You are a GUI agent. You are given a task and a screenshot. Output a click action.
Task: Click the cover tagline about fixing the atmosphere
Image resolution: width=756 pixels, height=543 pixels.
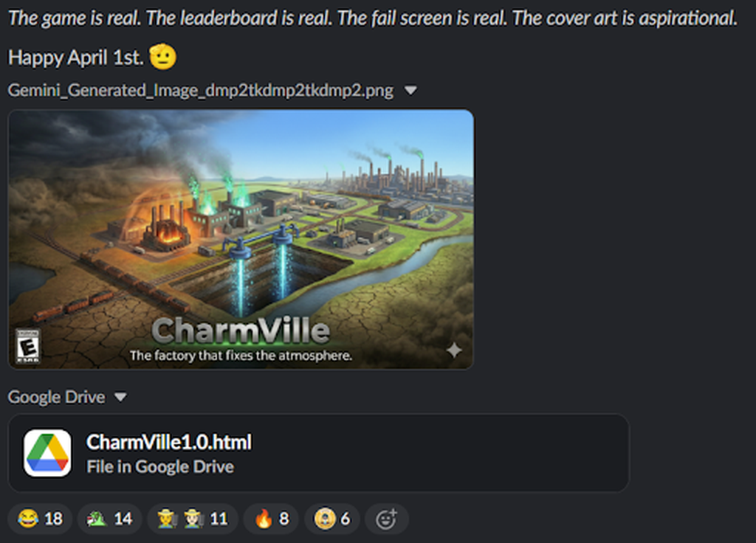click(241, 356)
